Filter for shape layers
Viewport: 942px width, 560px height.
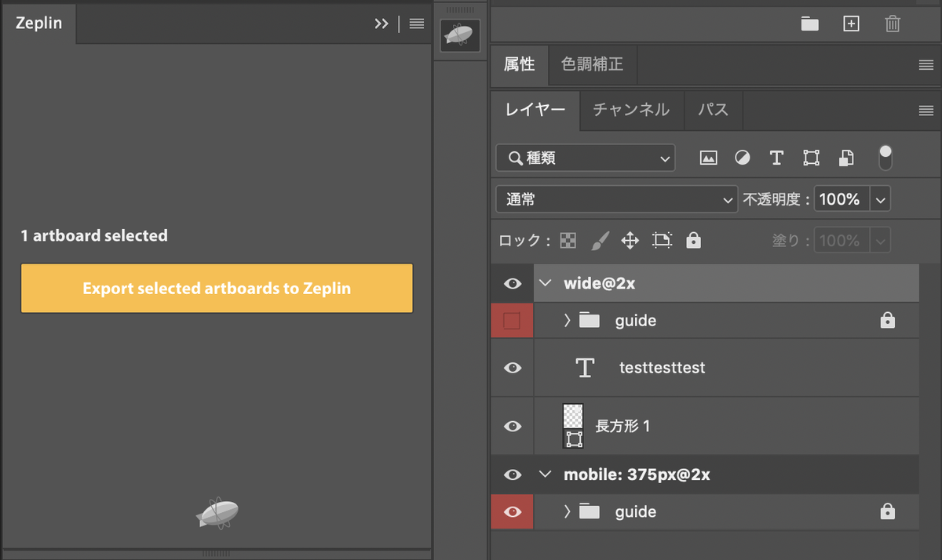811,158
